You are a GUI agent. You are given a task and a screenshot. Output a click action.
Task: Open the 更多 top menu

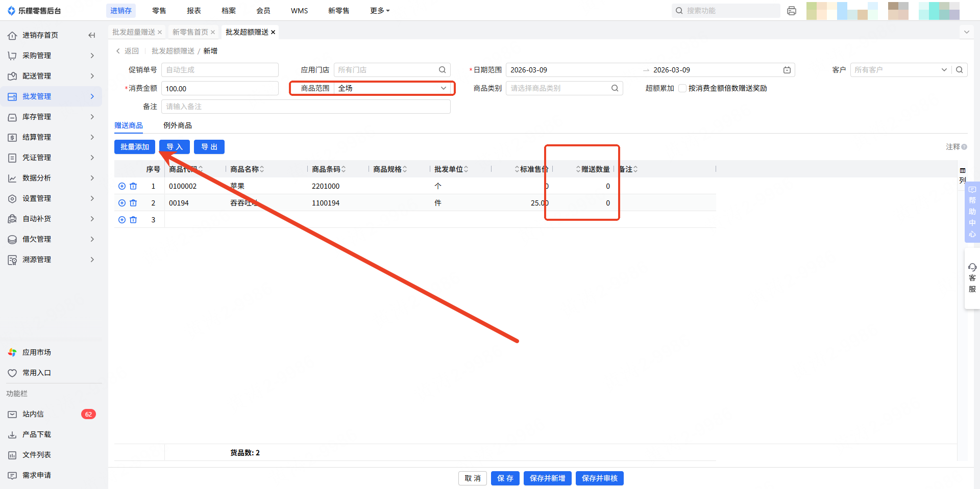[380, 11]
